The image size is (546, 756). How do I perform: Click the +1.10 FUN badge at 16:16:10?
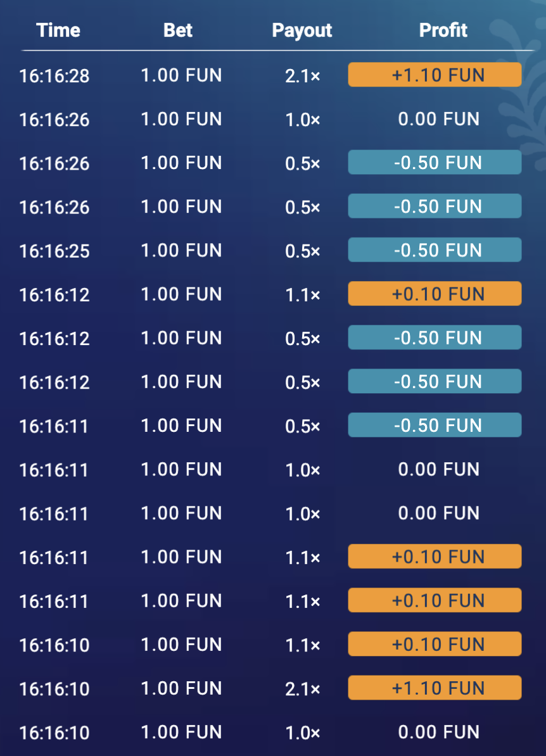[x=435, y=688]
